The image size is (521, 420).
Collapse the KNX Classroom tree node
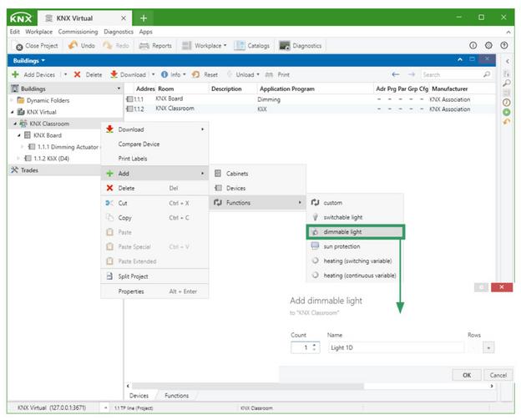16,123
